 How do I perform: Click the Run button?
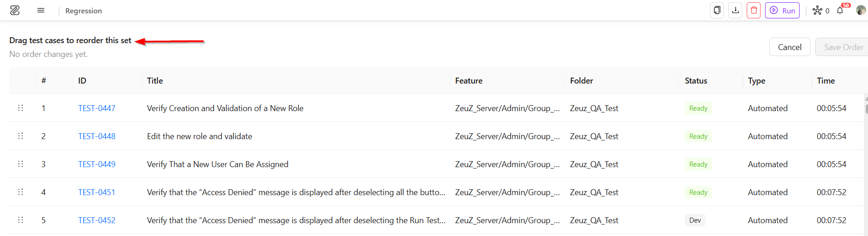tap(782, 10)
